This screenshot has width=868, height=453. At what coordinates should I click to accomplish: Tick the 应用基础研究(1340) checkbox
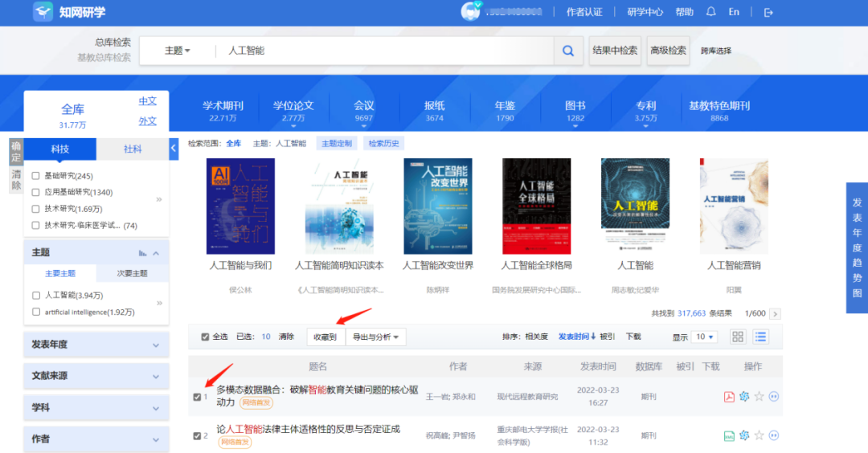tap(36, 193)
